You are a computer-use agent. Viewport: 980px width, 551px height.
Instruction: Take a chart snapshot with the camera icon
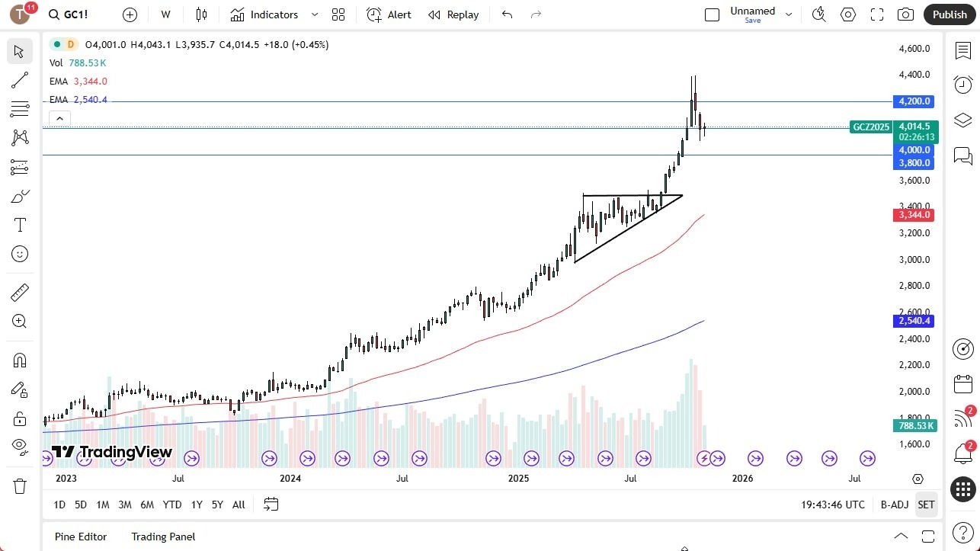(905, 14)
